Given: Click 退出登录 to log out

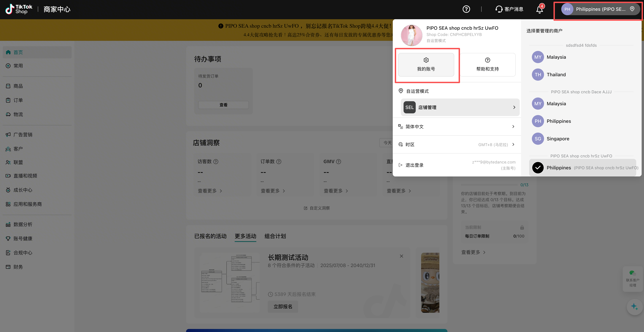Looking at the screenshot, I should (x=414, y=165).
